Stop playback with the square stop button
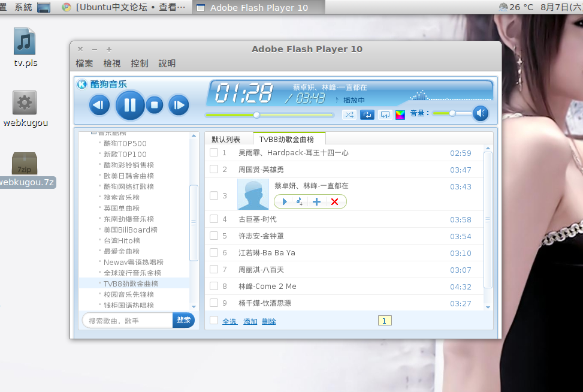 [x=155, y=105]
